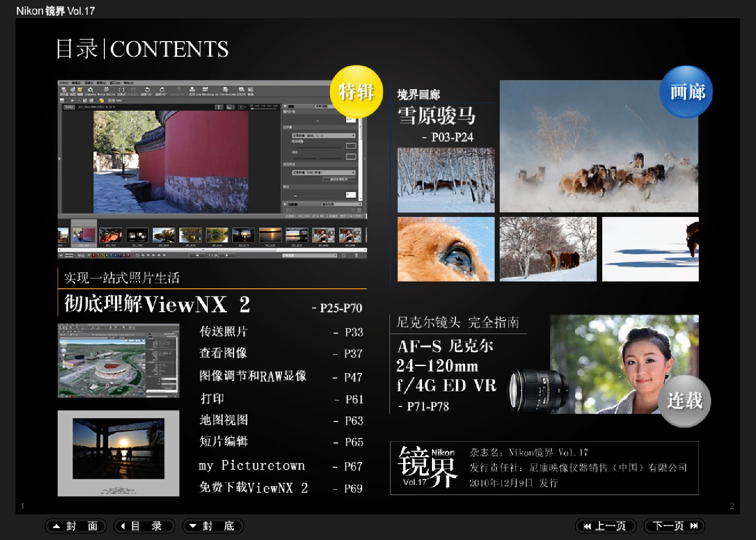Click page number P65
This screenshot has width=756, height=540.
[354, 442]
